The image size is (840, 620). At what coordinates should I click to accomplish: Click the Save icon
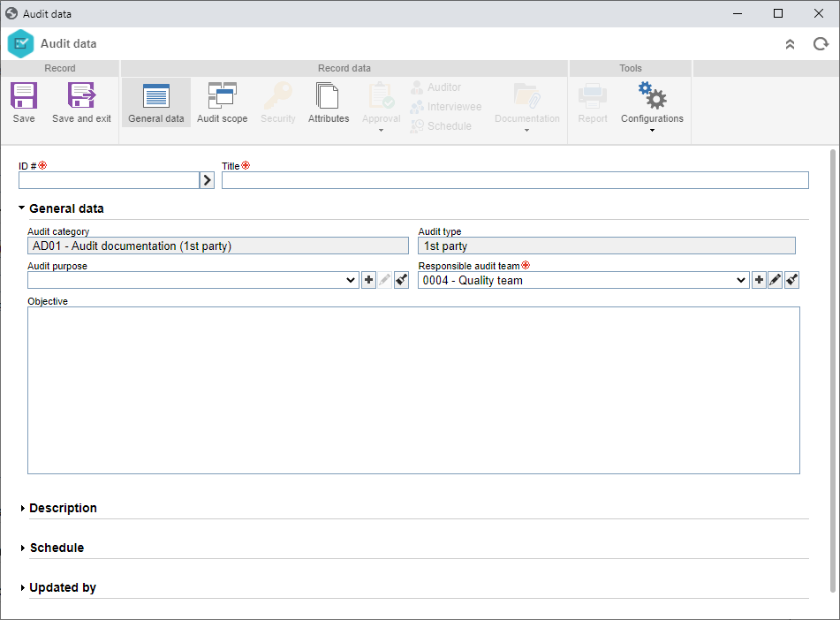24,96
